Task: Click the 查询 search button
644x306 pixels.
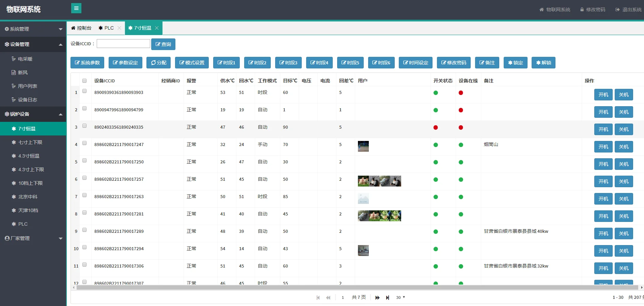Action: click(x=163, y=44)
